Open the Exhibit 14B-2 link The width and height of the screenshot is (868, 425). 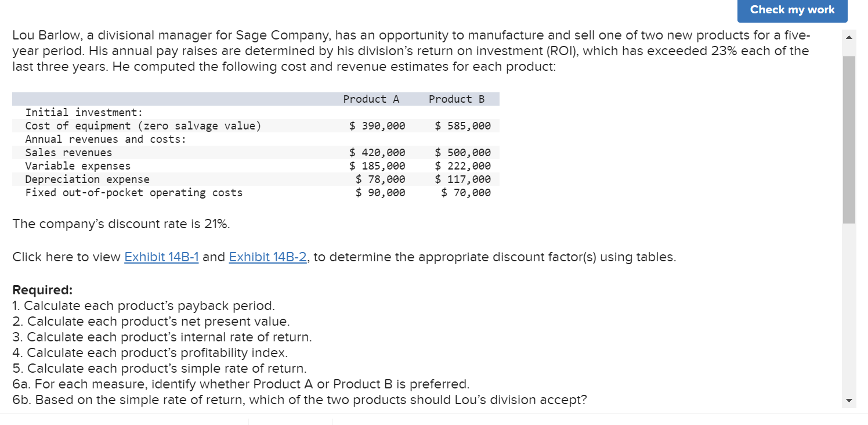(x=267, y=257)
